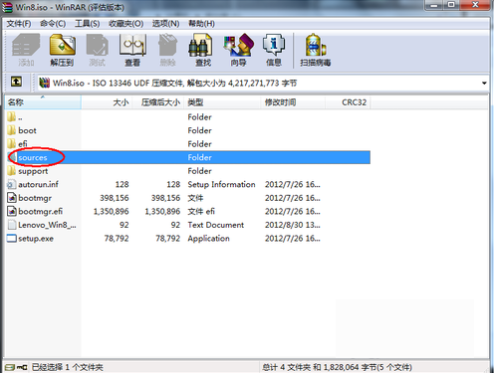Click size value 1,350,896 in Size column

(111, 211)
